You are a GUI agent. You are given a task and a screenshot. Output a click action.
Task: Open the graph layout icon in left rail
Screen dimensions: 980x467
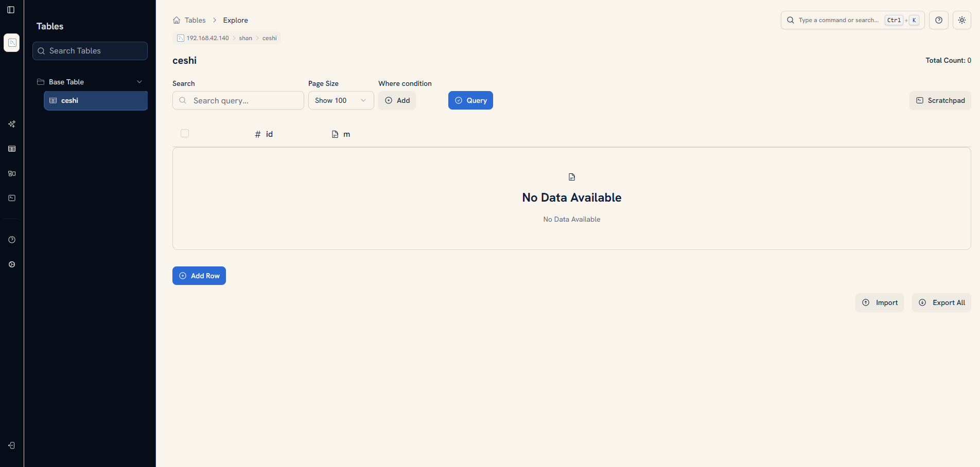pyautogui.click(x=12, y=173)
